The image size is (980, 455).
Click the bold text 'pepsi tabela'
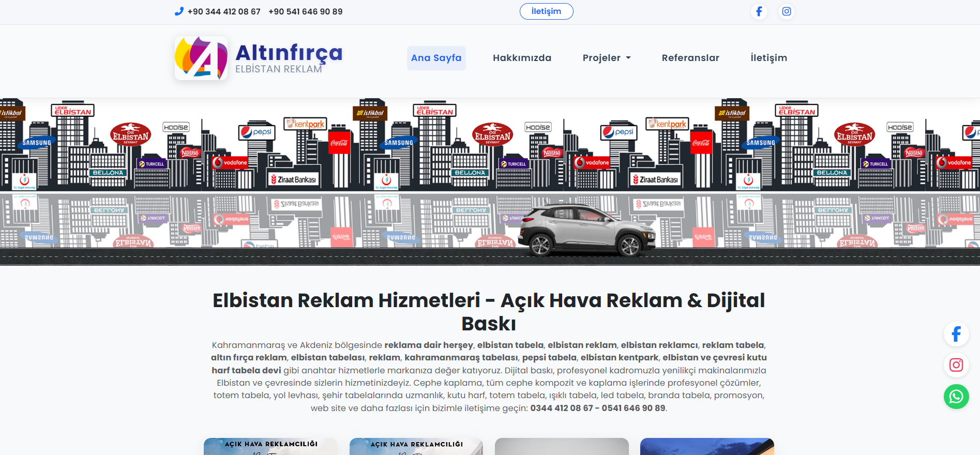point(549,357)
